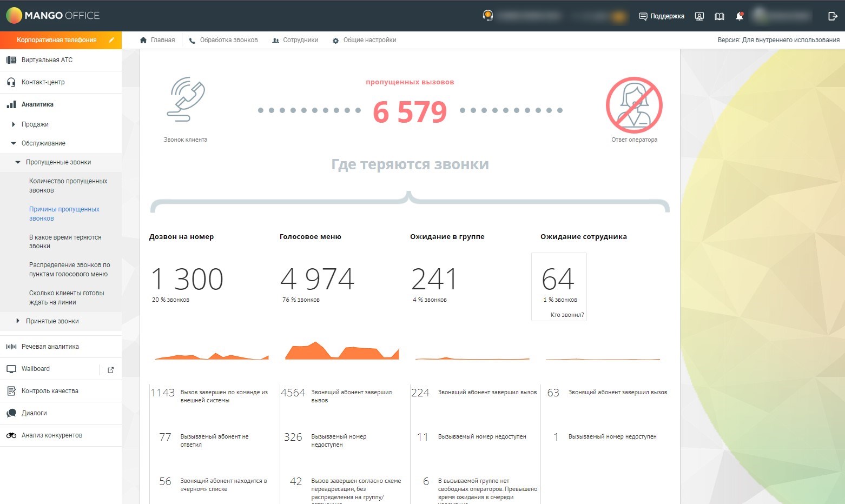
Task: Click the MANGO OFFICE logo
Action: click(53, 16)
